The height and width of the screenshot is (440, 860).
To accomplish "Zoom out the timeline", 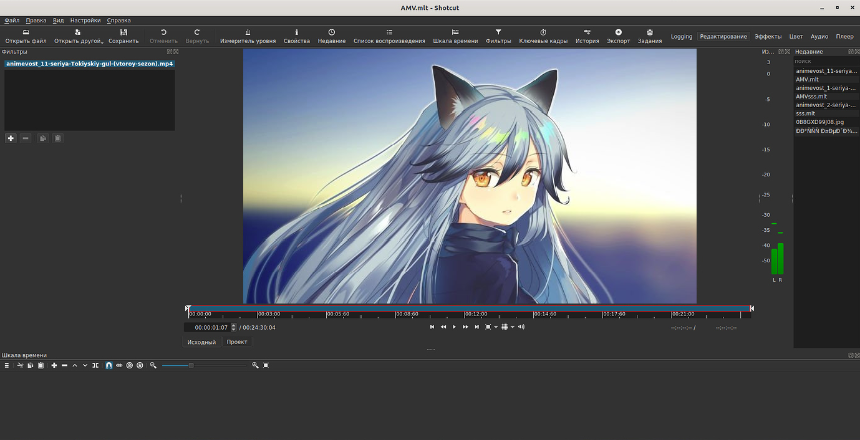I will (153, 365).
